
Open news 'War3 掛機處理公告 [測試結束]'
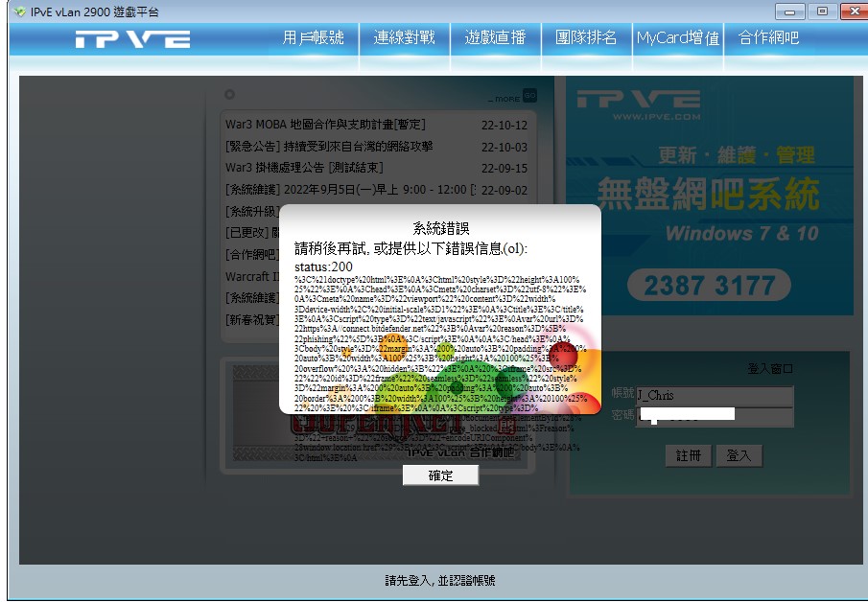(304, 168)
